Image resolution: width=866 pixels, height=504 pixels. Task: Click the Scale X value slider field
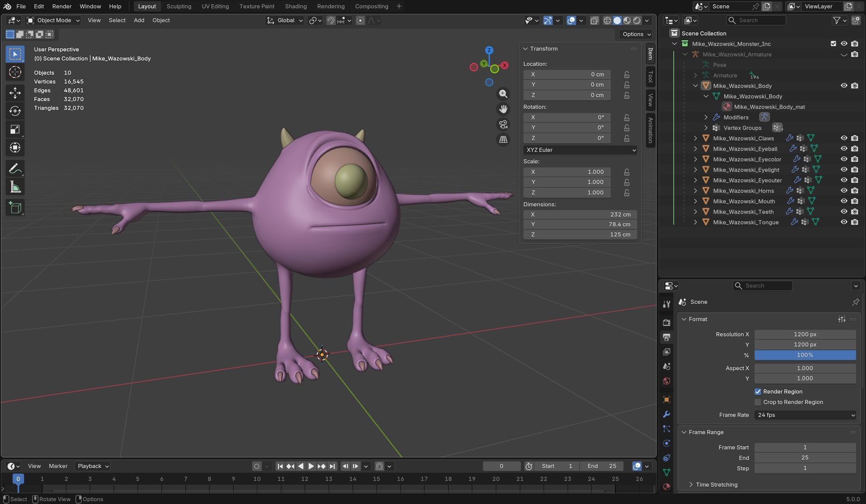567,172
